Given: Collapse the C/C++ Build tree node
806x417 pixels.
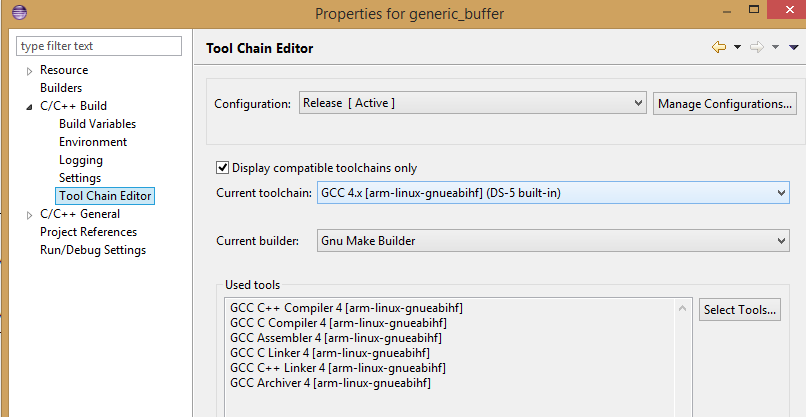Looking at the screenshot, I should [x=29, y=106].
